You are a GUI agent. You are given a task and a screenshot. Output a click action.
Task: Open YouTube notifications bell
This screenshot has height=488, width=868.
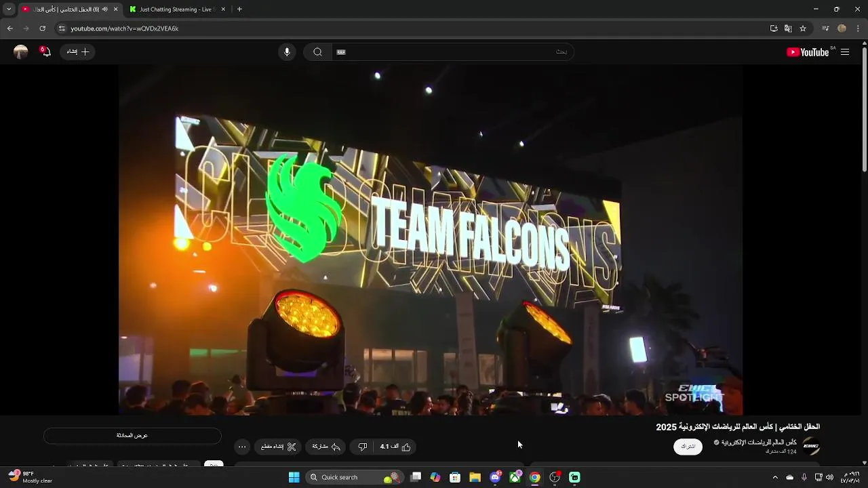click(45, 52)
